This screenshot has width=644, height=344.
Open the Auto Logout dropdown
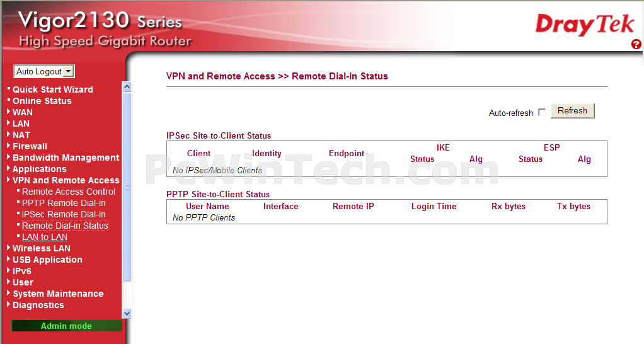coord(44,71)
